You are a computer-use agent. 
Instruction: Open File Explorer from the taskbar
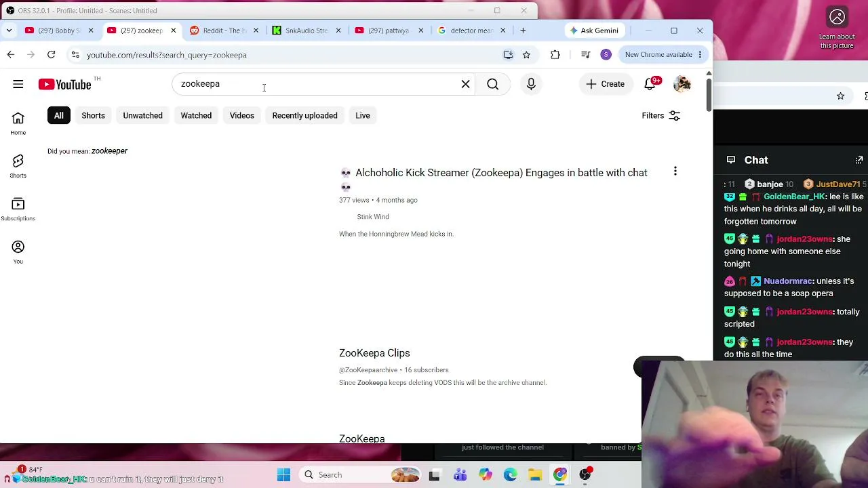pyautogui.click(x=535, y=475)
